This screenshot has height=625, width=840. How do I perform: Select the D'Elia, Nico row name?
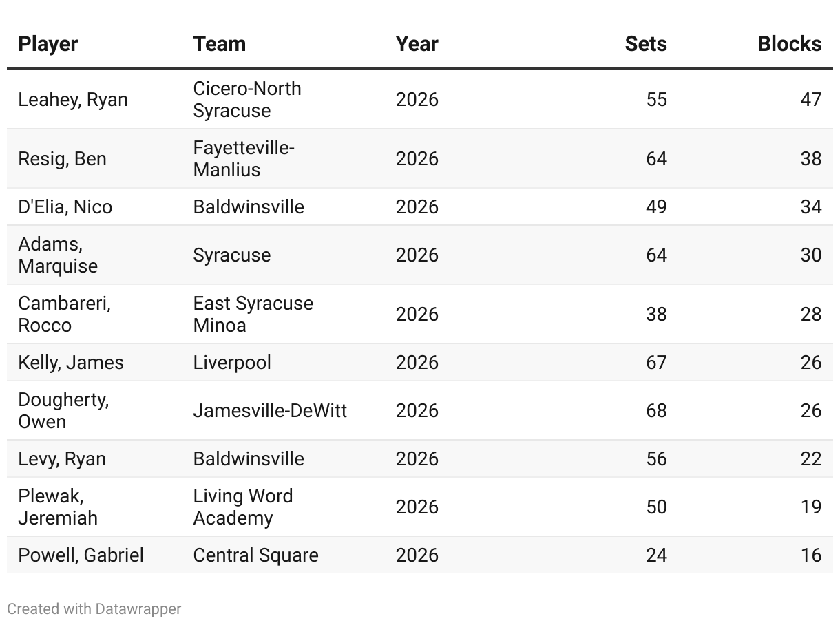coord(65,207)
